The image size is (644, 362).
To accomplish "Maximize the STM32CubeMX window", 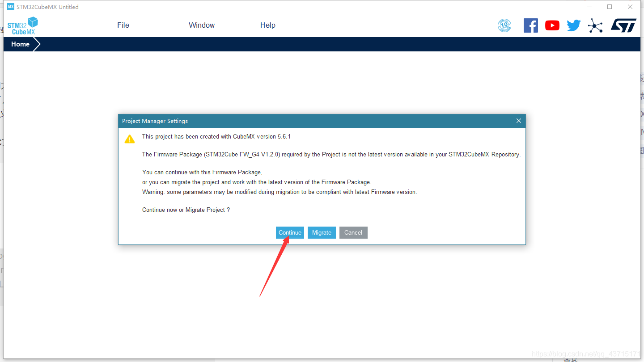I will click(x=610, y=7).
